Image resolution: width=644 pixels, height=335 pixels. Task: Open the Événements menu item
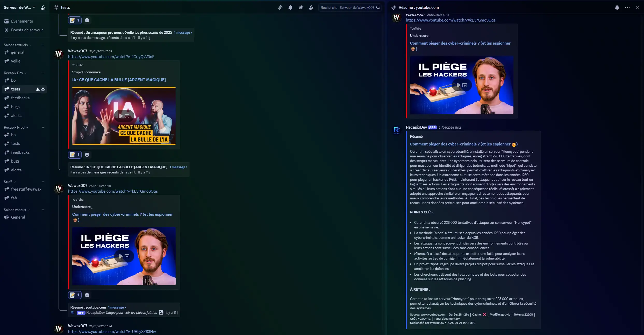click(22, 21)
